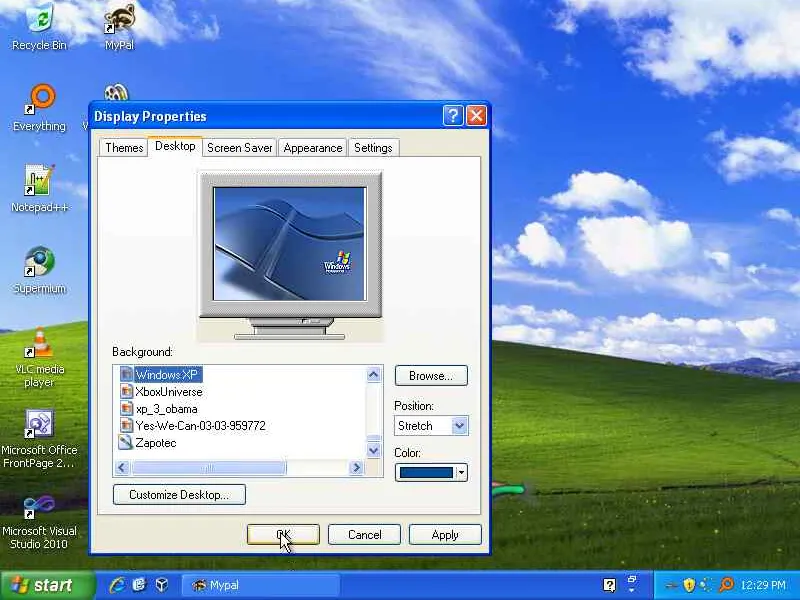Click the Apply button

click(x=445, y=535)
